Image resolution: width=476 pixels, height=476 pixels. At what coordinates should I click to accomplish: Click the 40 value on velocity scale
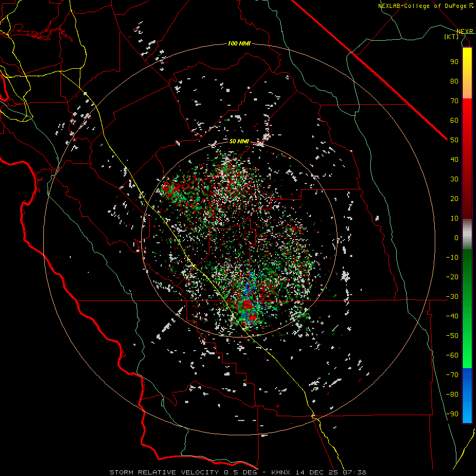tap(454, 160)
